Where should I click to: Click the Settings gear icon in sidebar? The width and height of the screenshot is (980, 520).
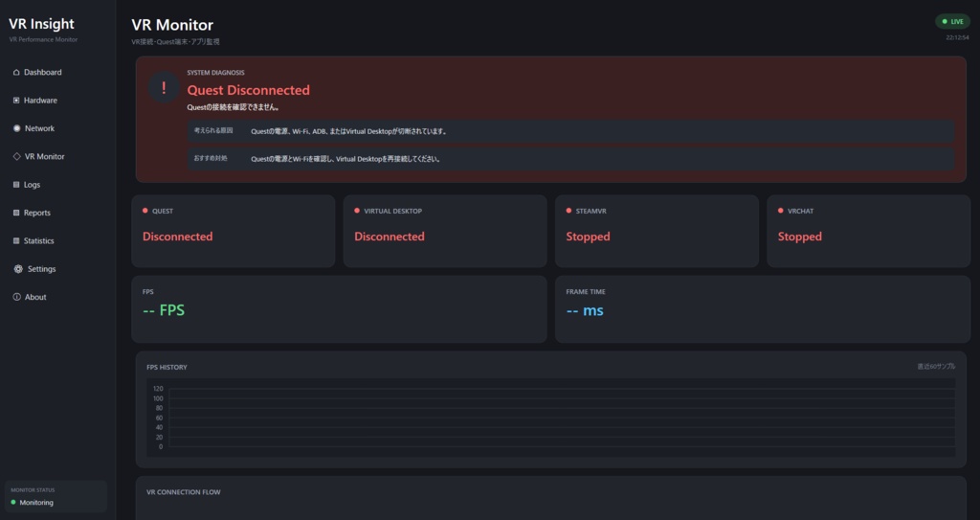[18, 269]
